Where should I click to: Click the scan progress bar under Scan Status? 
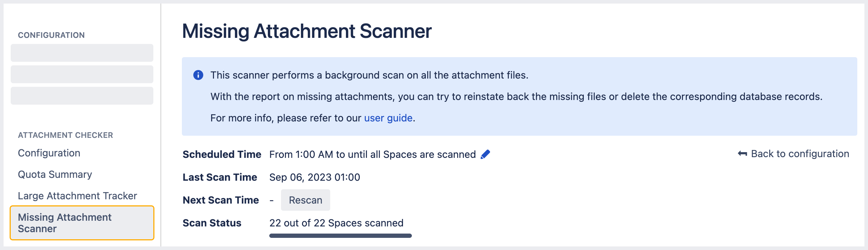coord(341,236)
